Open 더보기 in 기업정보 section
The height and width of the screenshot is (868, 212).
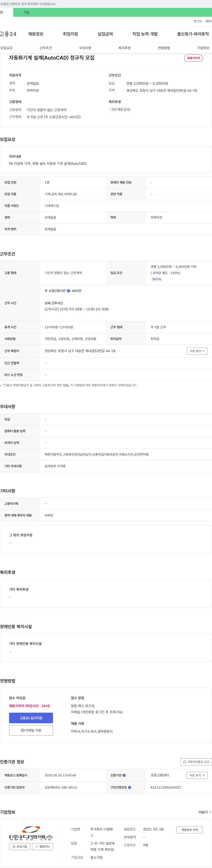pos(205,812)
